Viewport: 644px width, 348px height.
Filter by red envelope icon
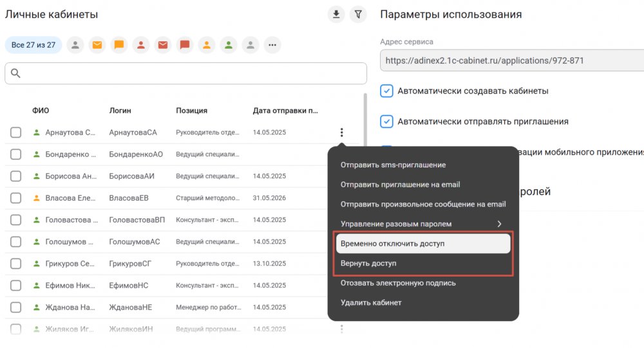(163, 45)
